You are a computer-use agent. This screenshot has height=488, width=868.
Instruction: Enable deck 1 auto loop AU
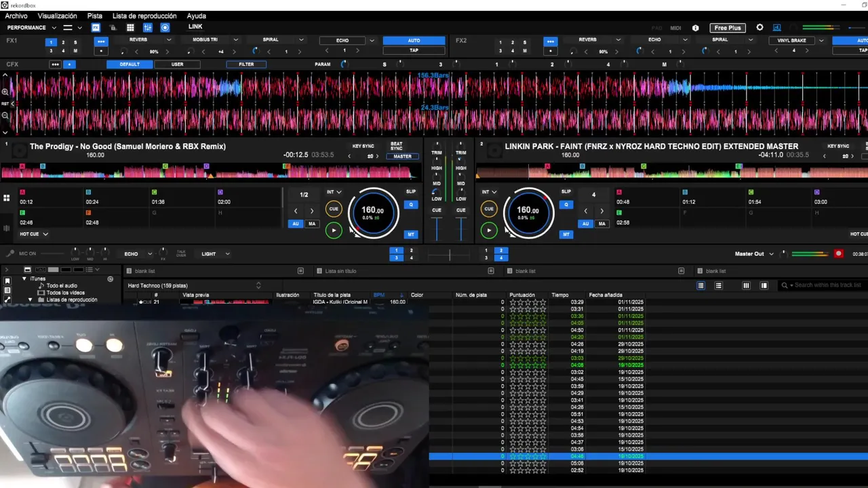pos(296,224)
